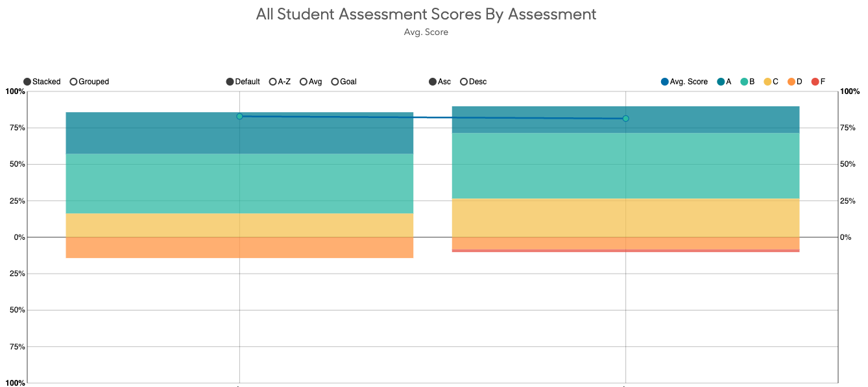Sort assessments by Goal
868x387 pixels.
pos(335,82)
